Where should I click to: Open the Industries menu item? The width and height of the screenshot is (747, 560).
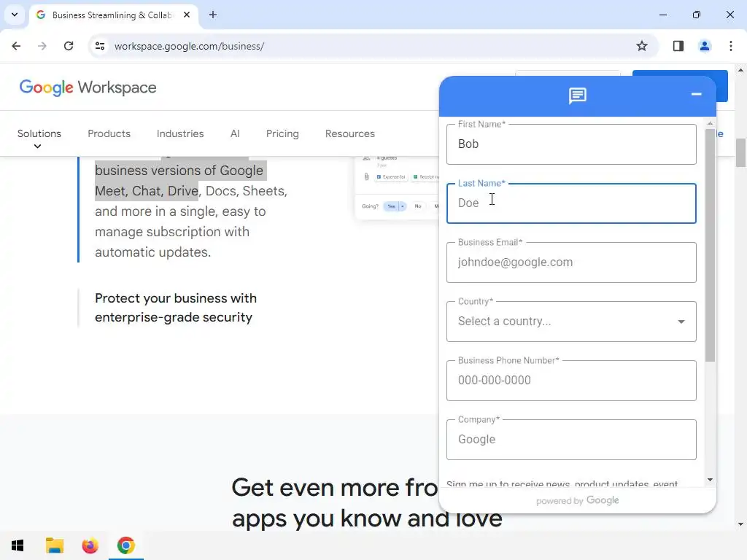(180, 134)
